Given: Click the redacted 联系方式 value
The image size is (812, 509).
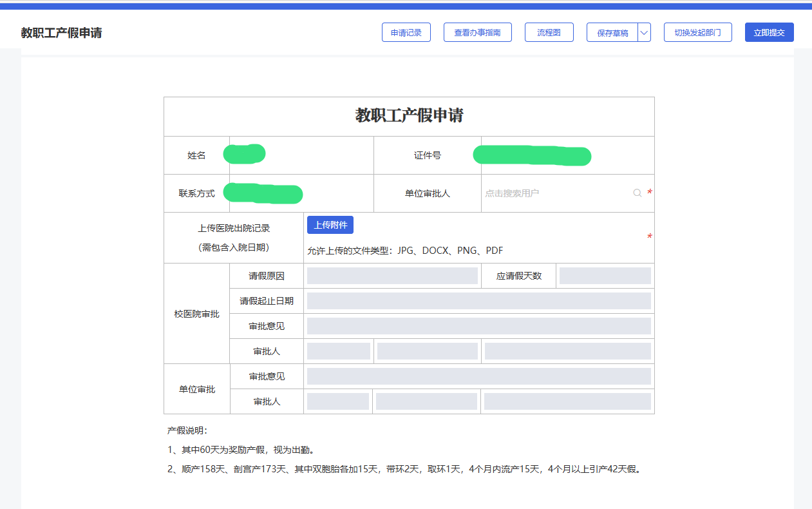Looking at the screenshot, I should pos(263,193).
